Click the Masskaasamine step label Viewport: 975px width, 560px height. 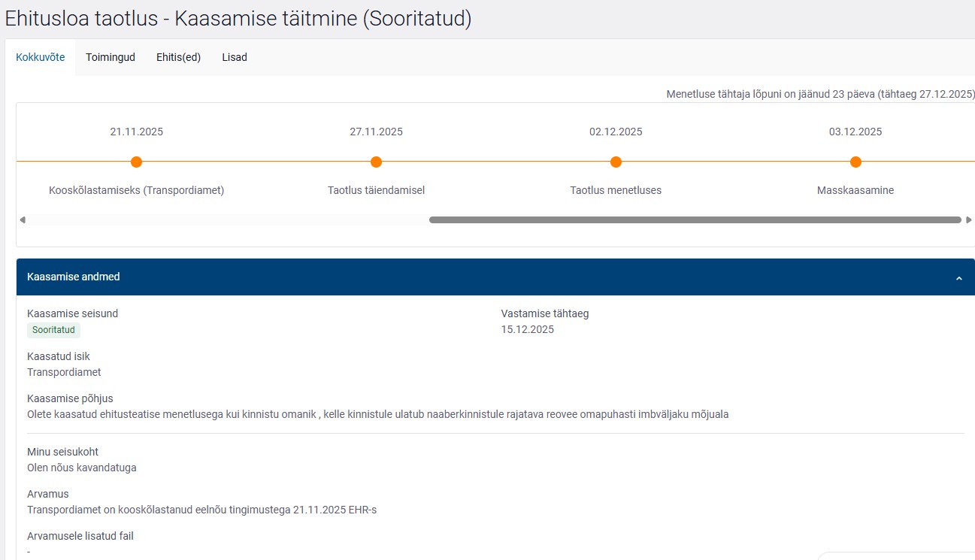pos(855,190)
